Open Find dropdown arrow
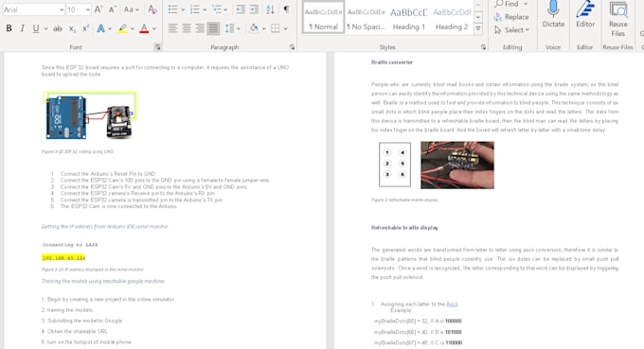The height and width of the screenshot is (349, 644). tap(526, 4)
